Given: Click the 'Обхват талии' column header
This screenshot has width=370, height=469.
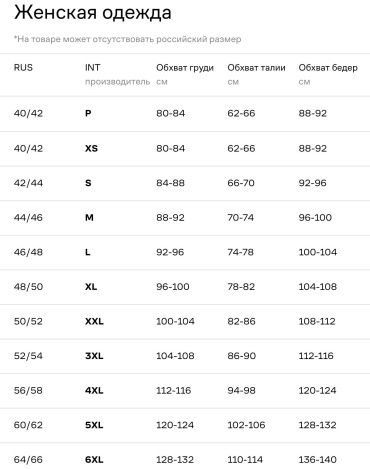Looking at the screenshot, I should pyautogui.click(x=256, y=68).
